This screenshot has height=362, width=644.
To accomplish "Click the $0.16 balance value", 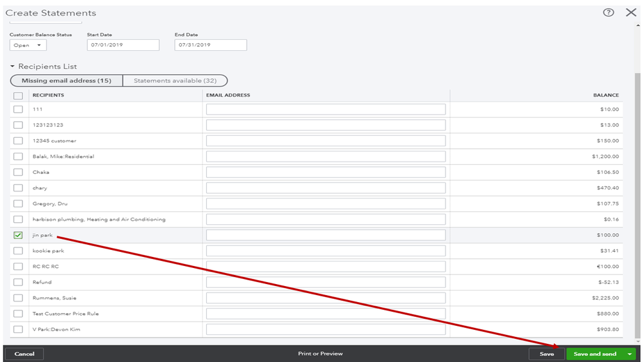I will point(611,219).
